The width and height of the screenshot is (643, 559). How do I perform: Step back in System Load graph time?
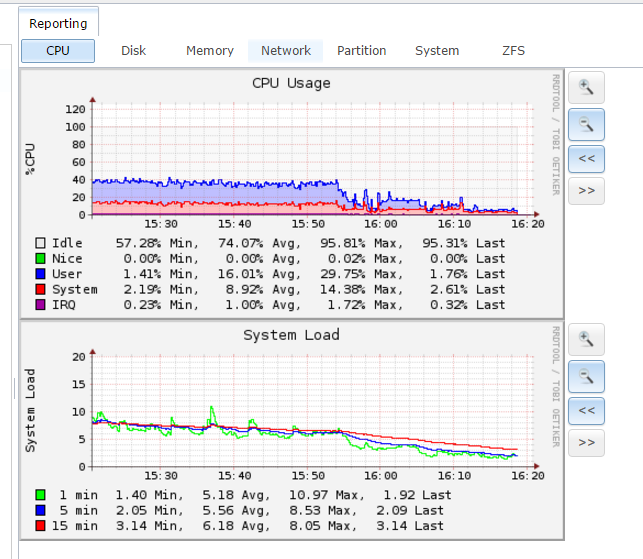click(x=586, y=411)
